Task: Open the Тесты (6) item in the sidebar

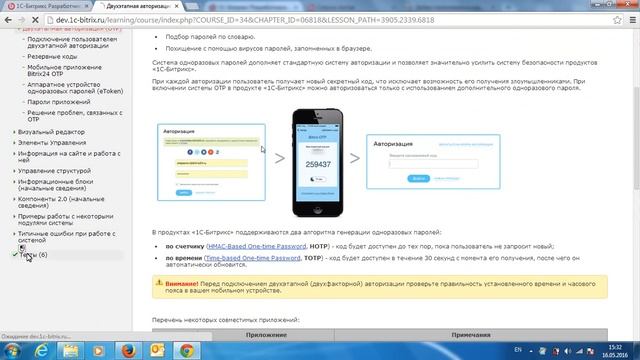Action: tap(33, 254)
